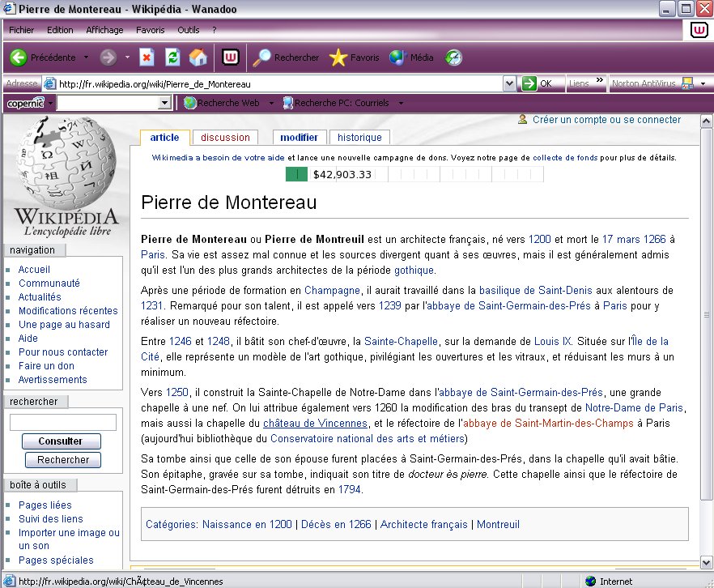Go to the home page via house icon

198,58
